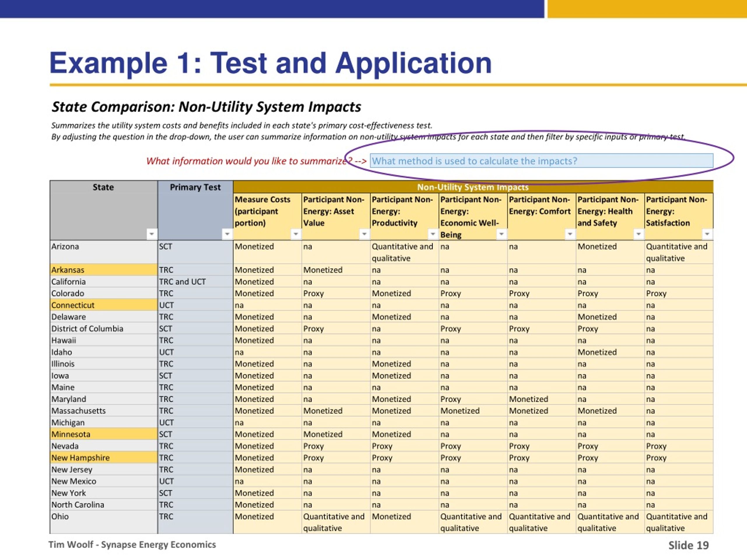Open the Health and Safety filter arrow
Screen dimensions: 747x560
(638, 234)
